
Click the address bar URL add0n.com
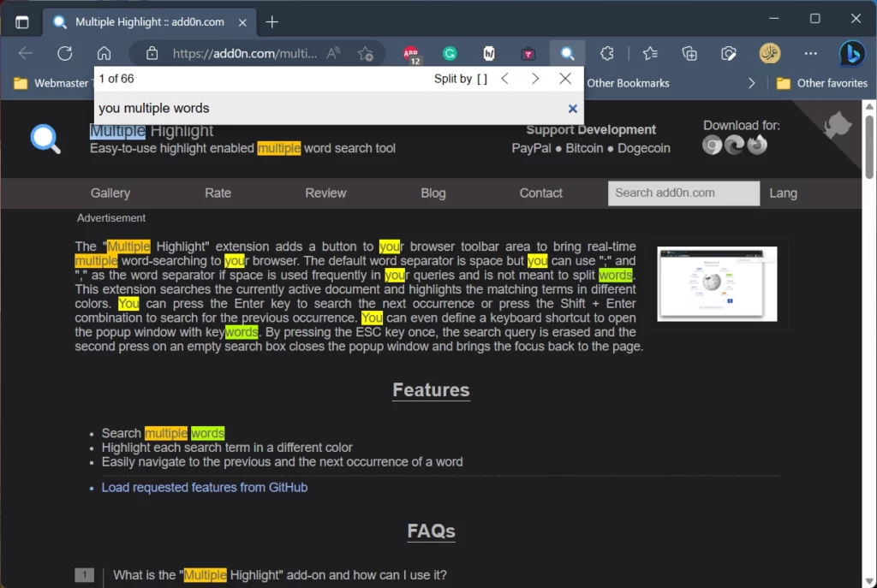tap(244, 54)
